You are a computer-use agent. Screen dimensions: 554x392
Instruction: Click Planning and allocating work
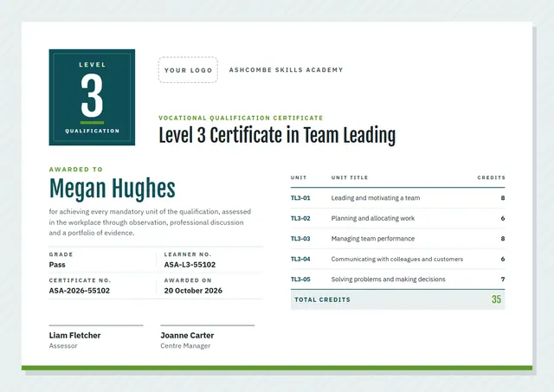point(373,218)
